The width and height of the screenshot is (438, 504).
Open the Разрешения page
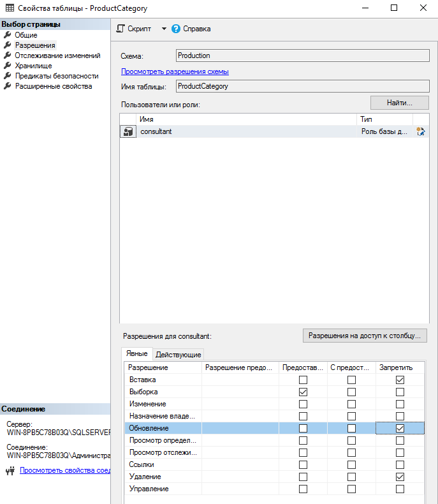[x=35, y=45]
